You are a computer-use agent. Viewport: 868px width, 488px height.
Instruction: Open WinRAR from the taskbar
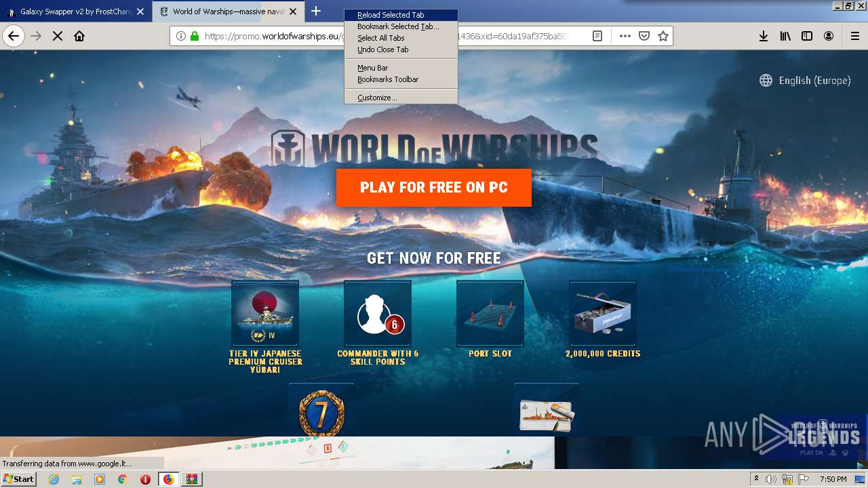pos(191,479)
